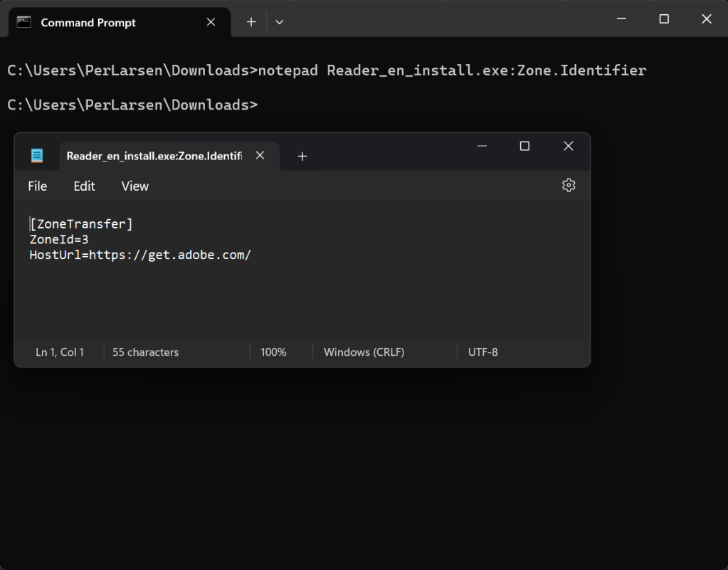Close the Zone.Identifier Notepad tab
Viewport: 728px width, 570px height.
coord(260,155)
